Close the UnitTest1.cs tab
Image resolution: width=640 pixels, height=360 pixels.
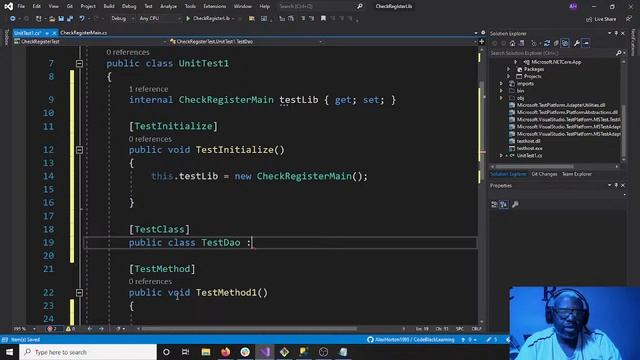click(x=54, y=33)
